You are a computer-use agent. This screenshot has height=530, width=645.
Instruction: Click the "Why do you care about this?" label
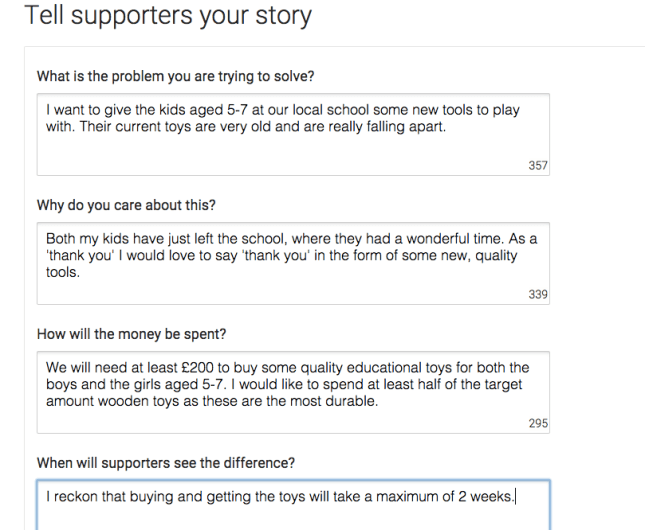tap(126, 205)
